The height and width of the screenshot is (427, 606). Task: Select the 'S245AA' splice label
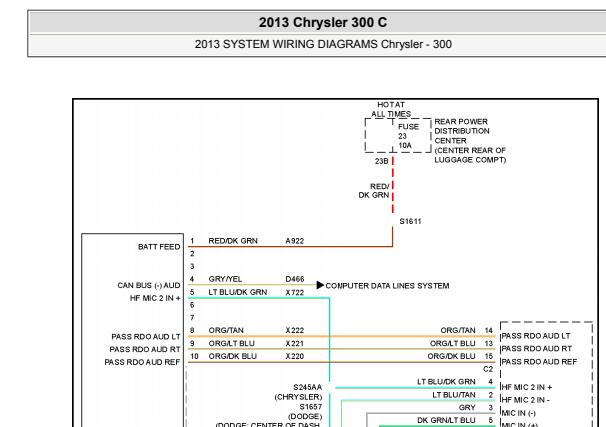click(x=307, y=387)
